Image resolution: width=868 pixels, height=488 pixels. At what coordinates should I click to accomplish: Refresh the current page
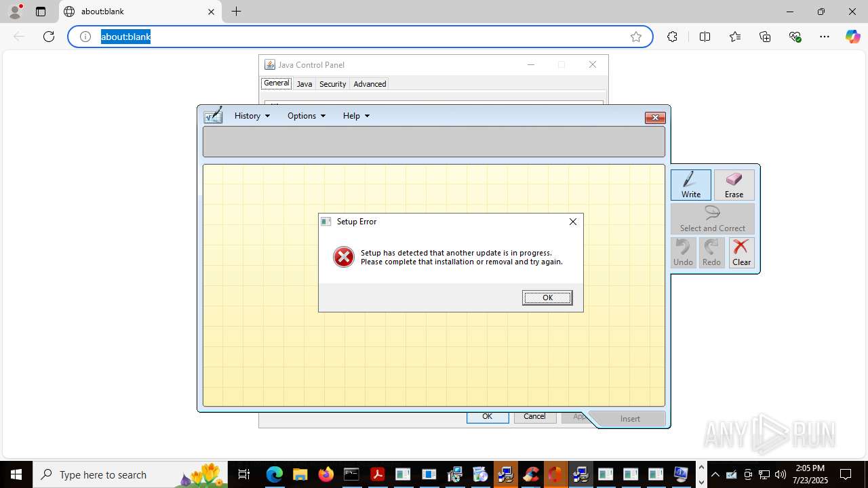point(49,37)
